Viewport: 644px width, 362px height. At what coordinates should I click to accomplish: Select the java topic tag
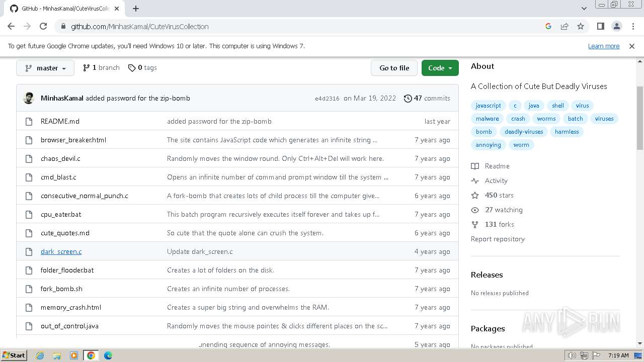534,106
